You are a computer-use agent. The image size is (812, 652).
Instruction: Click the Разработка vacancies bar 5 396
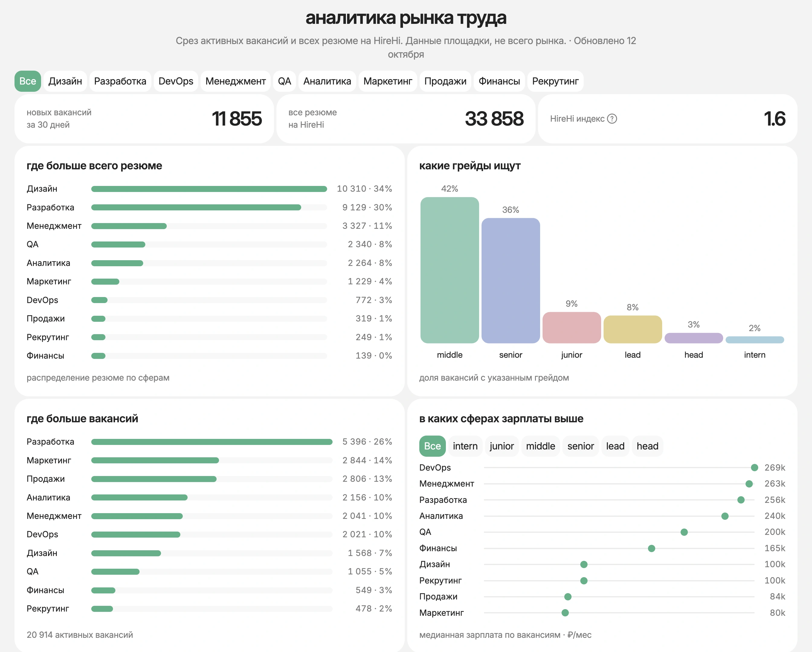(212, 442)
